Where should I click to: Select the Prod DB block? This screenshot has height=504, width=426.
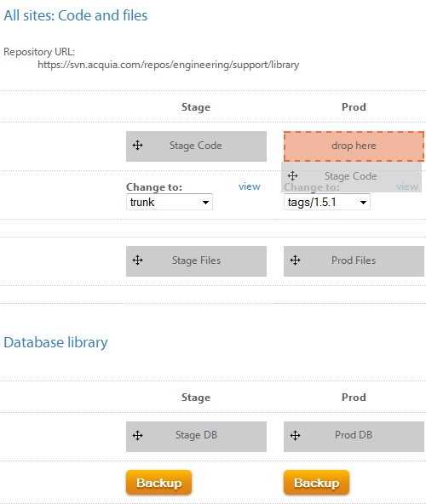[x=354, y=437]
